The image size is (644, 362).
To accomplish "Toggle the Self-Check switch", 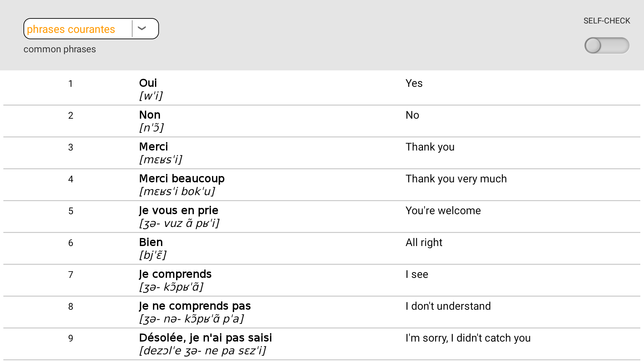I will 606,46.
